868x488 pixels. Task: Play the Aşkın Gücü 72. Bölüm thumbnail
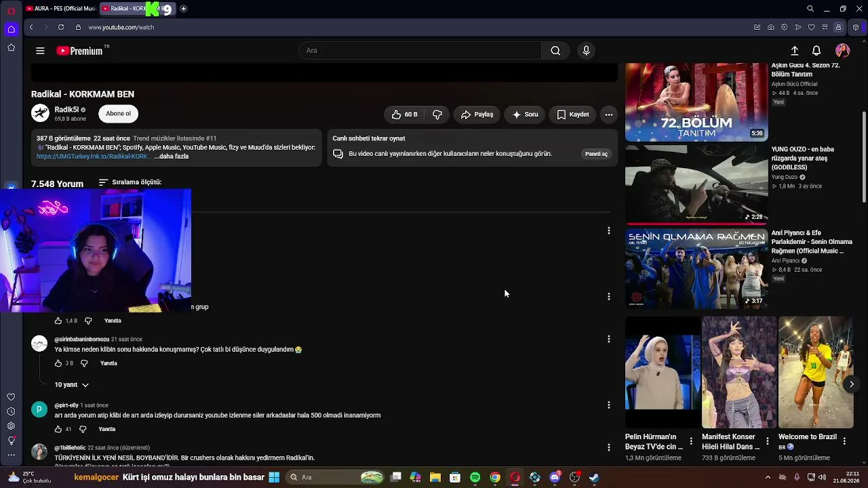(696, 102)
